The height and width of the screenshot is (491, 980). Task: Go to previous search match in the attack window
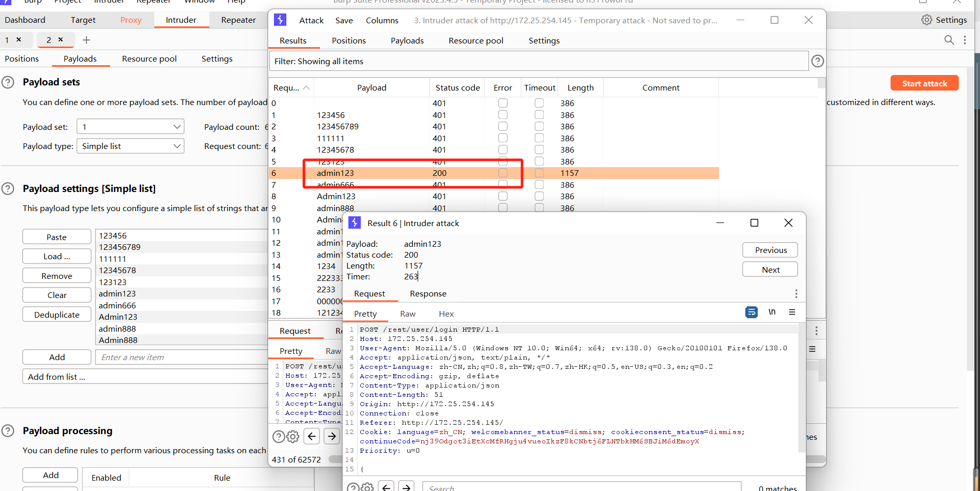coord(312,436)
